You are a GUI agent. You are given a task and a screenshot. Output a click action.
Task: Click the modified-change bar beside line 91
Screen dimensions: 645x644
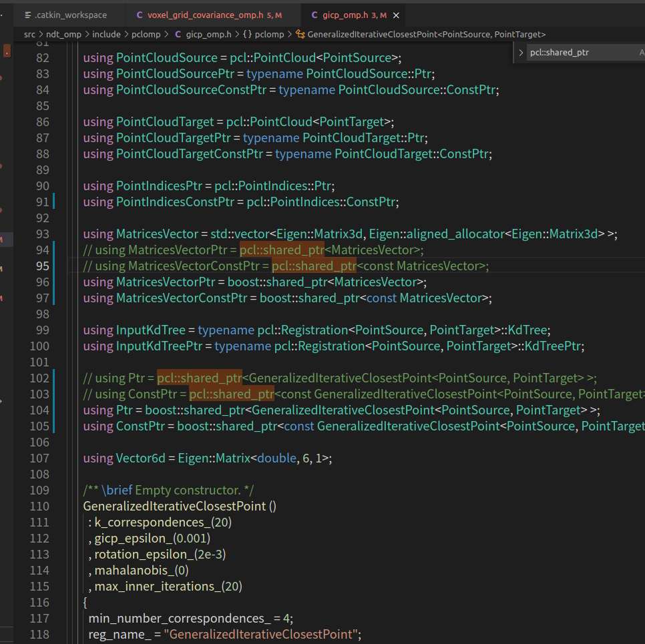coord(53,202)
